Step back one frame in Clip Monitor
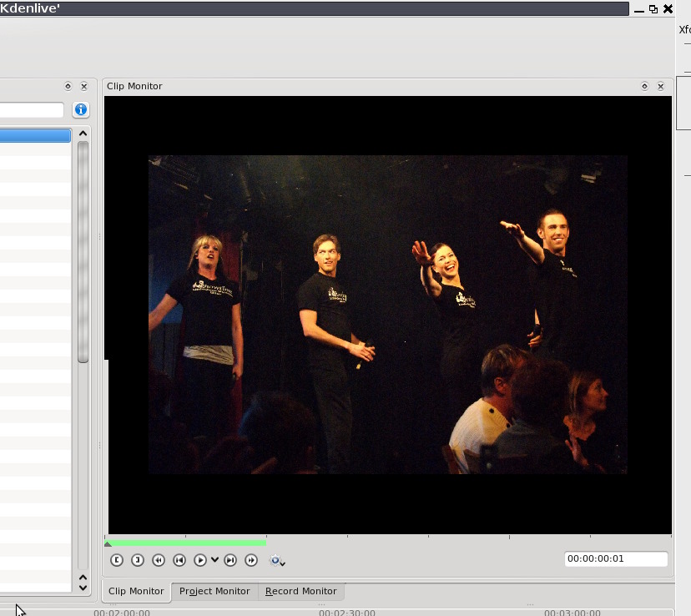Screen dimensions: 691x616 [x=179, y=560]
